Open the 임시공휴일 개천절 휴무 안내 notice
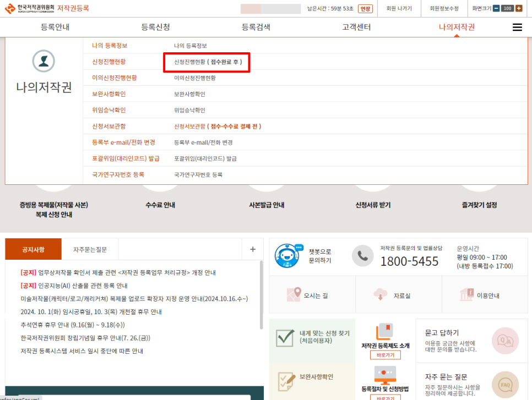This screenshot has width=532, height=400. (x=91, y=312)
